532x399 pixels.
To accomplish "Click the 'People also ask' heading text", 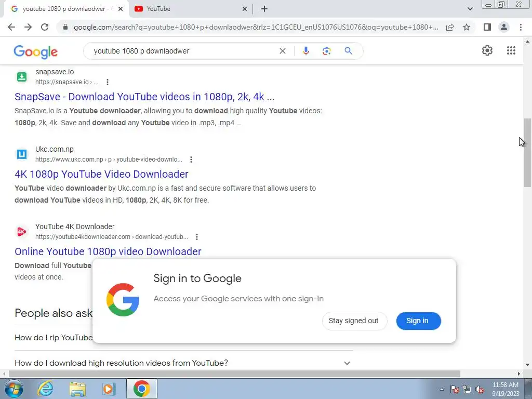I will click(54, 313).
